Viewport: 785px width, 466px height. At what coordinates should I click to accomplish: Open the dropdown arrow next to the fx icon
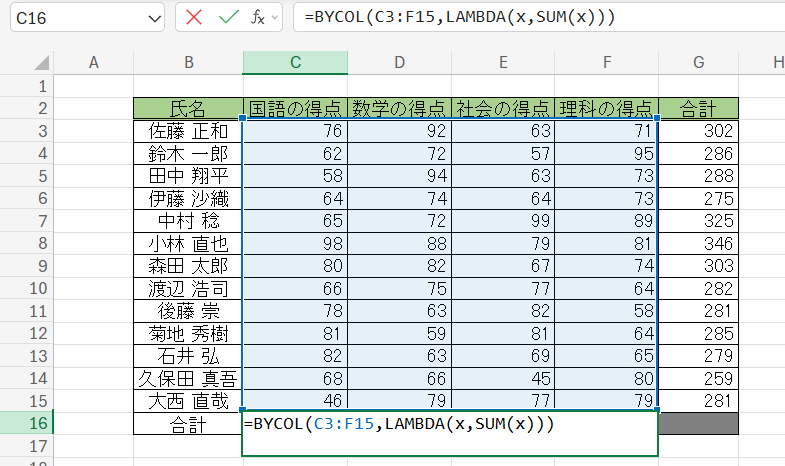point(275,18)
